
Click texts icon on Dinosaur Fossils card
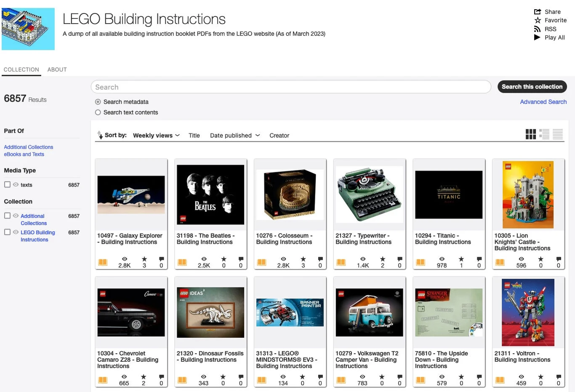(x=182, y=380)
